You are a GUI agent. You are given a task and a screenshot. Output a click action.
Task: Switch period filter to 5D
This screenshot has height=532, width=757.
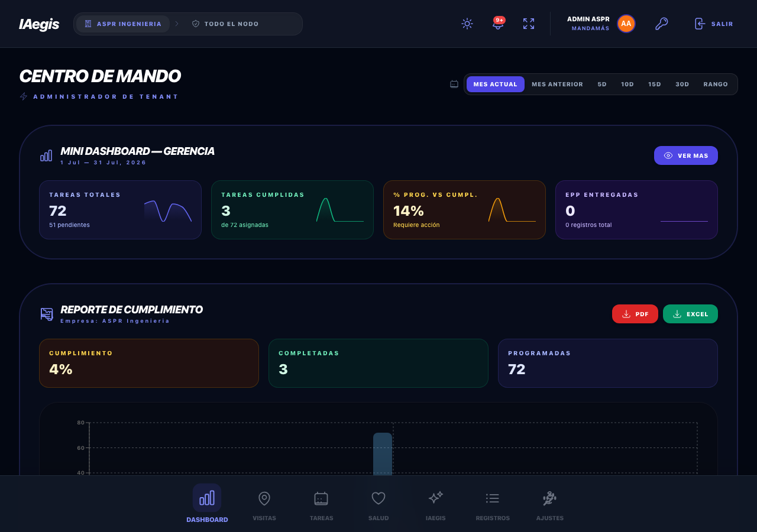click(x=602, y=84)
